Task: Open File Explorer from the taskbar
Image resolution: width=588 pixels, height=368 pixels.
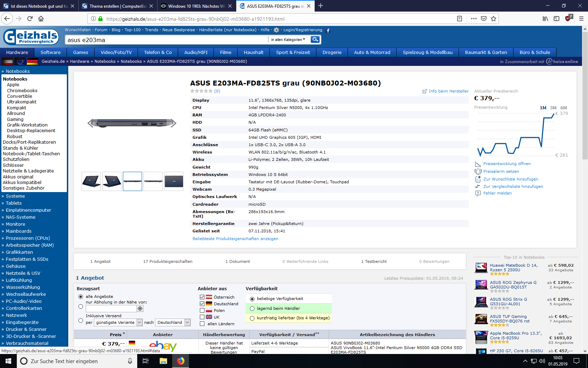Action: click(163, 361)
